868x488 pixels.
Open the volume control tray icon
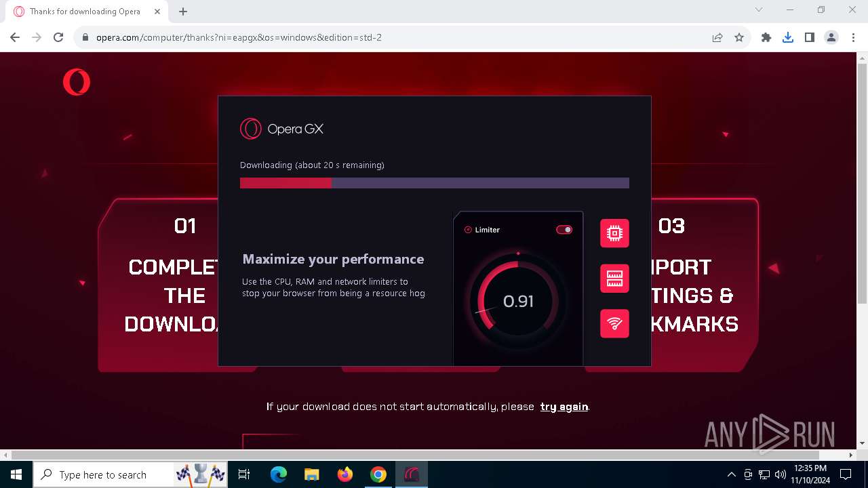pyautogui.click(x=781, y=474)
